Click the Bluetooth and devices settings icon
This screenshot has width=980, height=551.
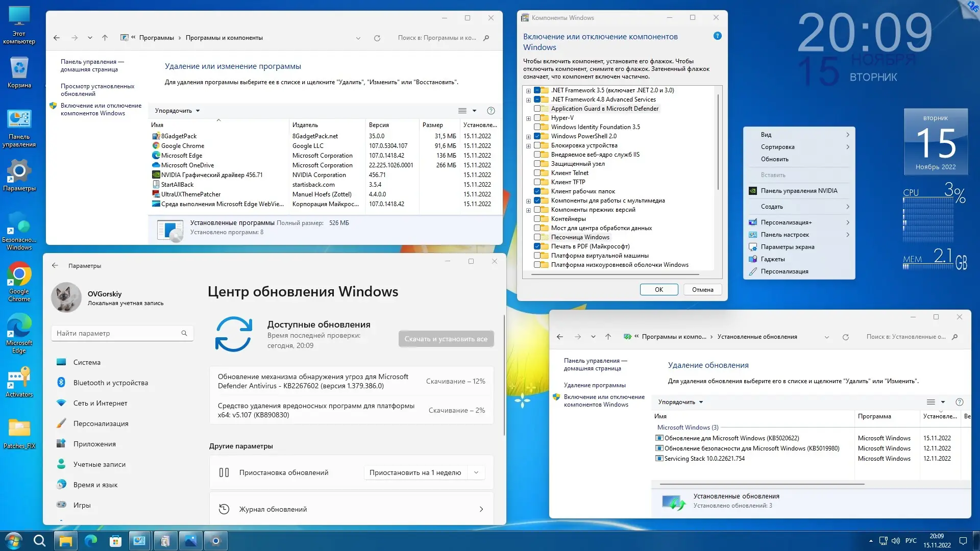[x=61, y=383]
